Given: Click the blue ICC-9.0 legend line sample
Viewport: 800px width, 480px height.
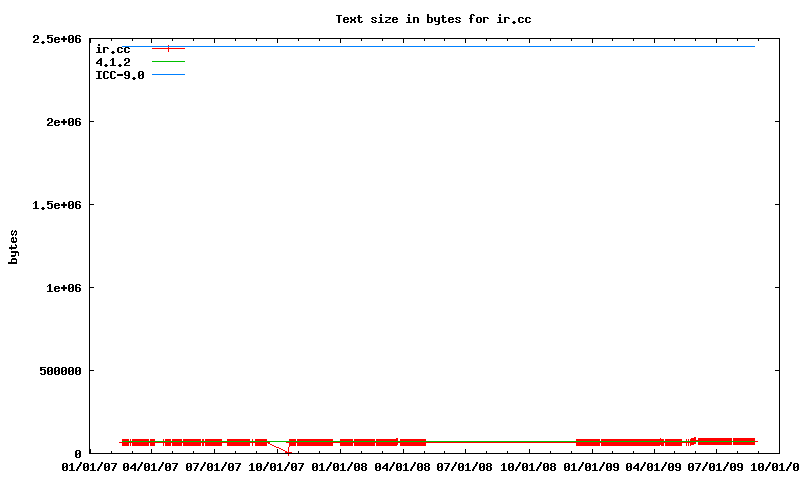Looking at the screenshot, I should pos(168,75).
